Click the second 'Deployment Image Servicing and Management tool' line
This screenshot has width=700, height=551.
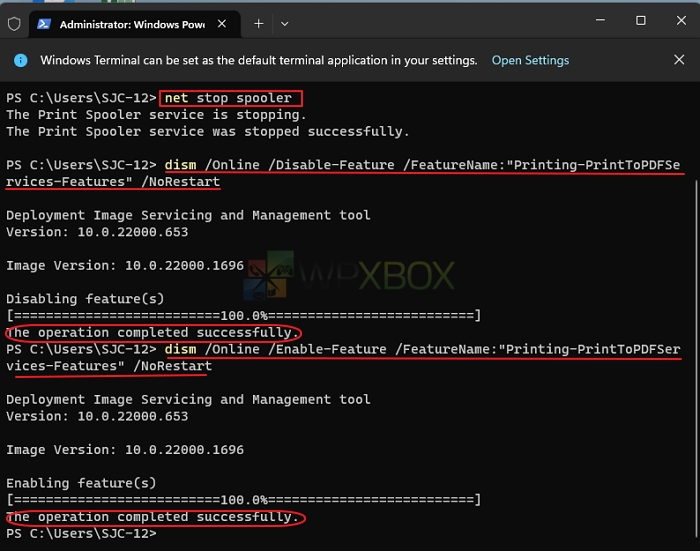tap(188, 400)
